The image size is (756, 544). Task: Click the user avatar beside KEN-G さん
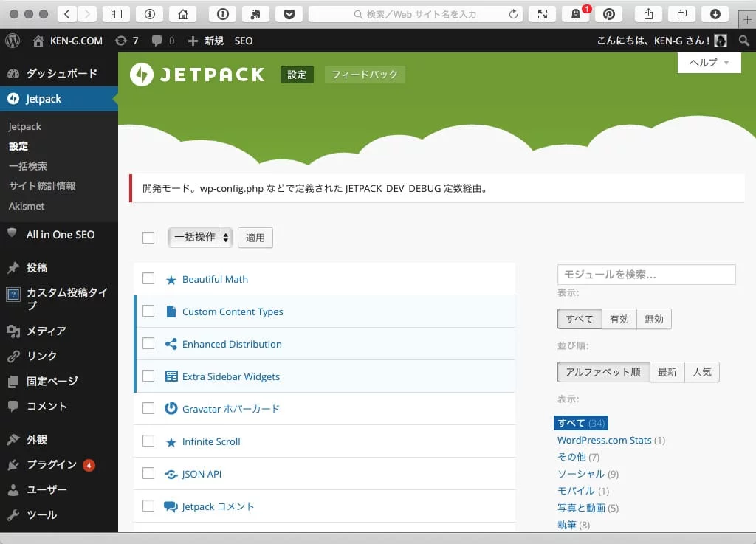721,41
